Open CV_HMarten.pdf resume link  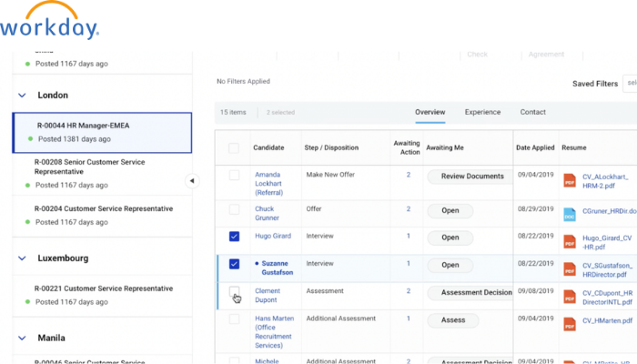pyautogui.click(x=607, y=321)
